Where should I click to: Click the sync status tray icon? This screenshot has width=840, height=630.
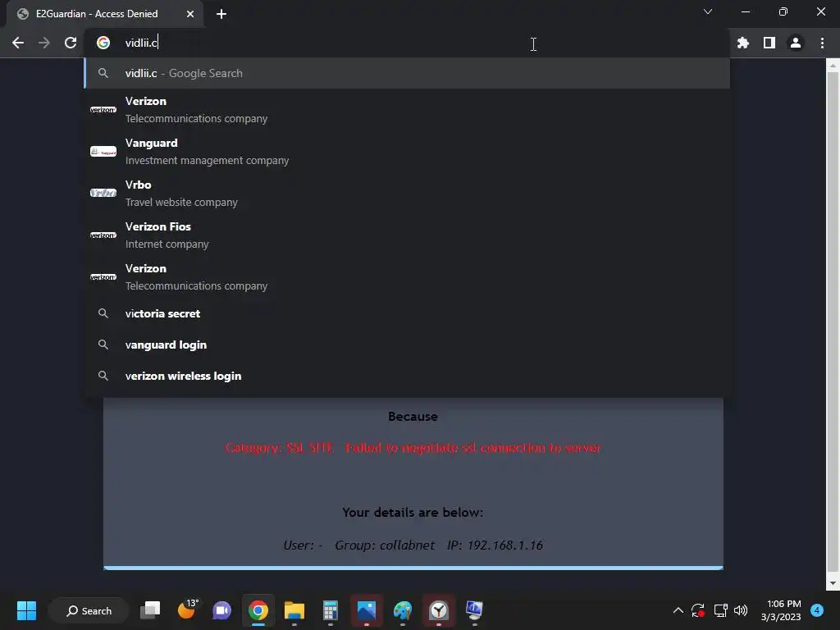[697, 610]
